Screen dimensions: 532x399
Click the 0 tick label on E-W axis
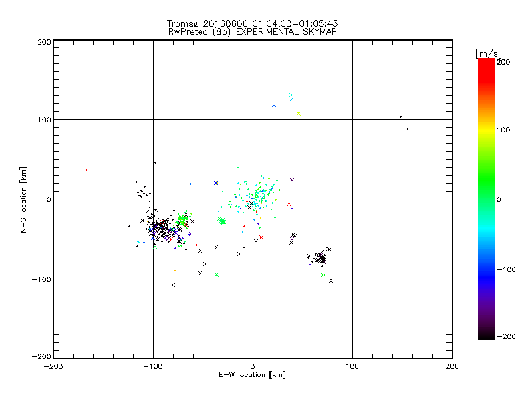[x=253, y=366]
